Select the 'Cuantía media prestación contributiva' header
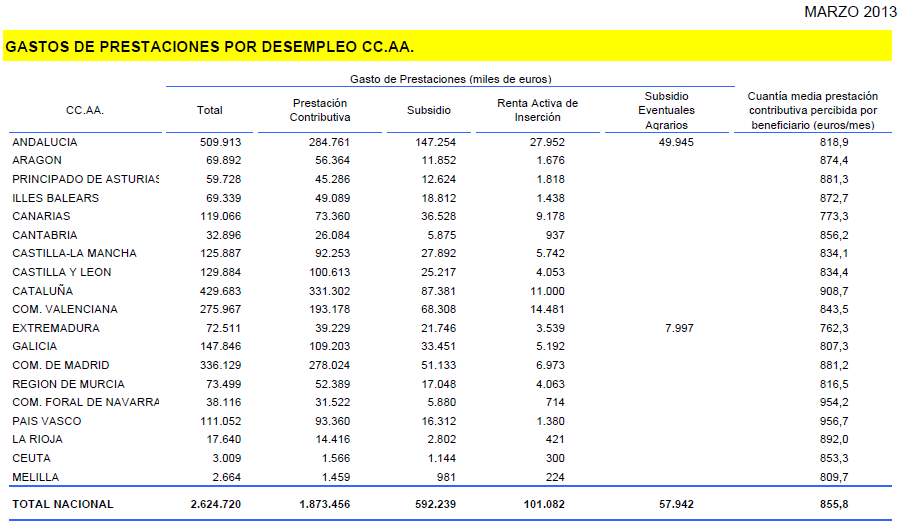900x523 pixels. pyautogui.click(x=813, y=110)
